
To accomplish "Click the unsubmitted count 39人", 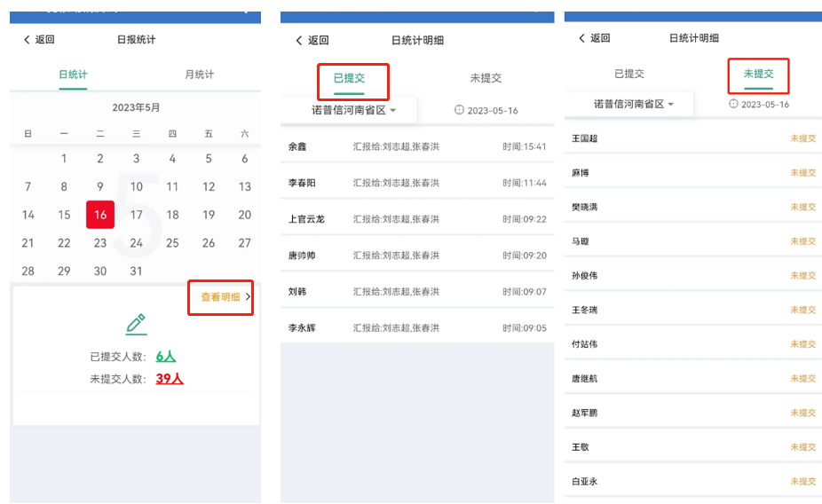I will pyautogui.click(x=170, y=378).
